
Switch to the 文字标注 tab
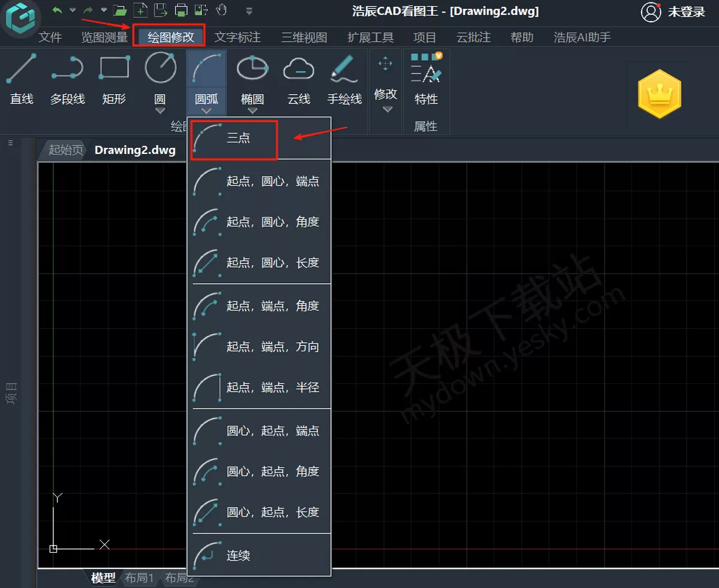click(238, 37)
